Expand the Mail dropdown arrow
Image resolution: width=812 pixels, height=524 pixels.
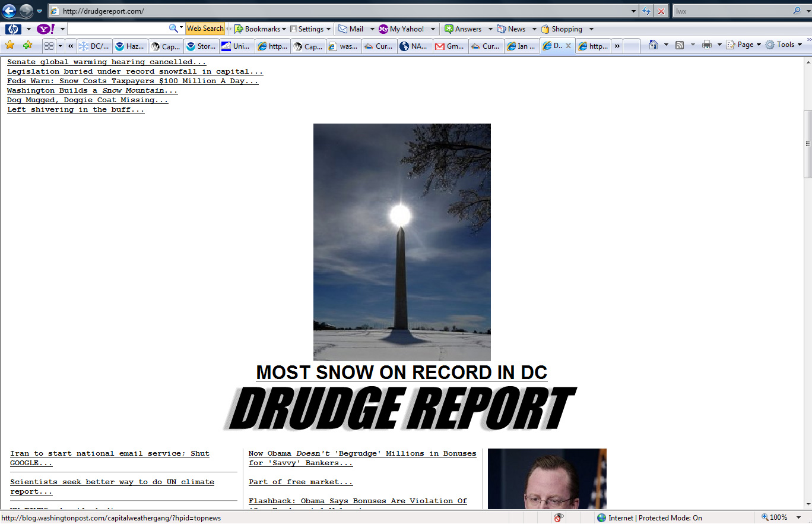(372, 29)
